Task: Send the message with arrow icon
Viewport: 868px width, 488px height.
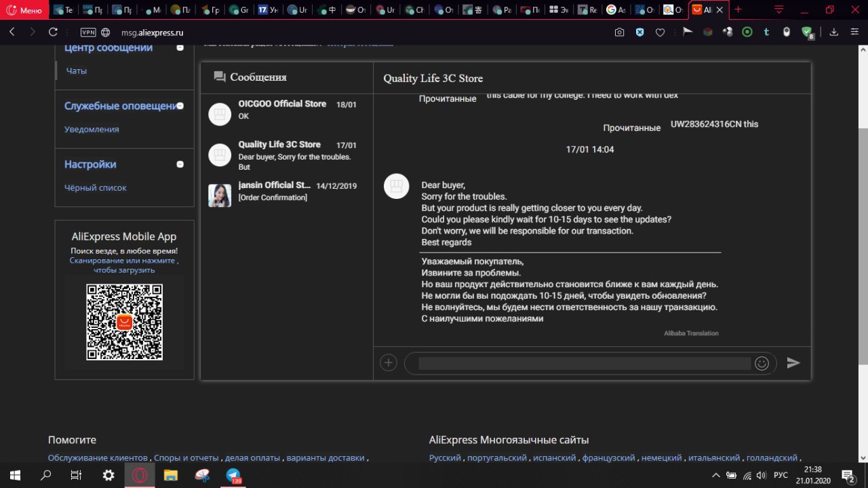Action: point(793,363)
